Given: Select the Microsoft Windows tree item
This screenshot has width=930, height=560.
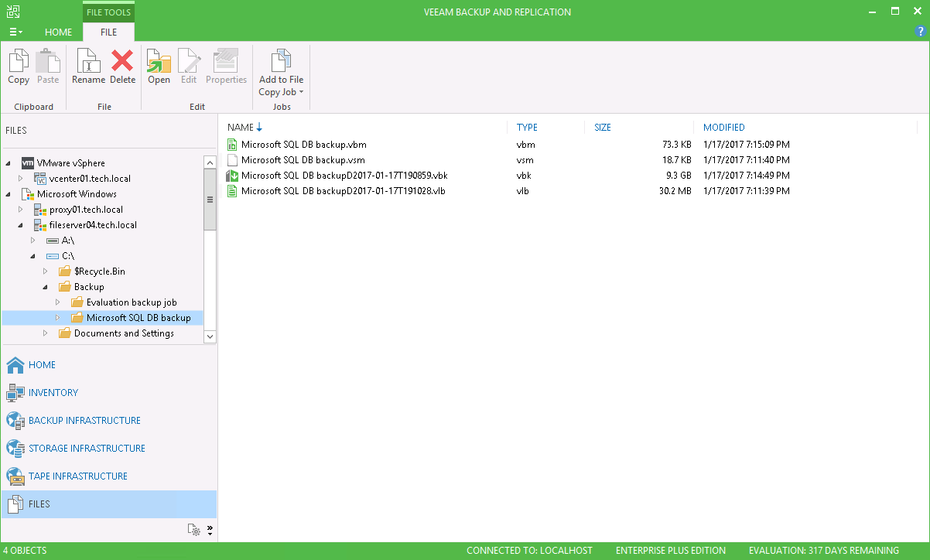Looking at the screenshot, I should pyautogui.click(x=77, y=194).
